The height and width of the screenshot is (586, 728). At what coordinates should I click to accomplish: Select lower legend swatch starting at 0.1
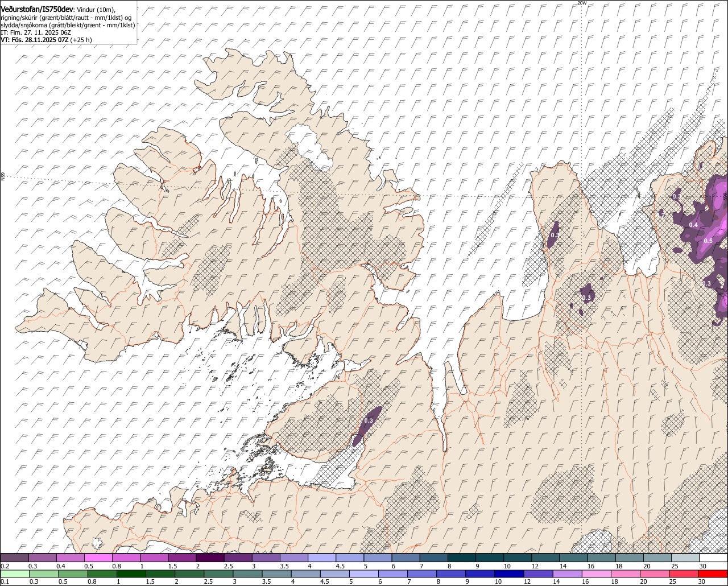[x=15, y=573]
